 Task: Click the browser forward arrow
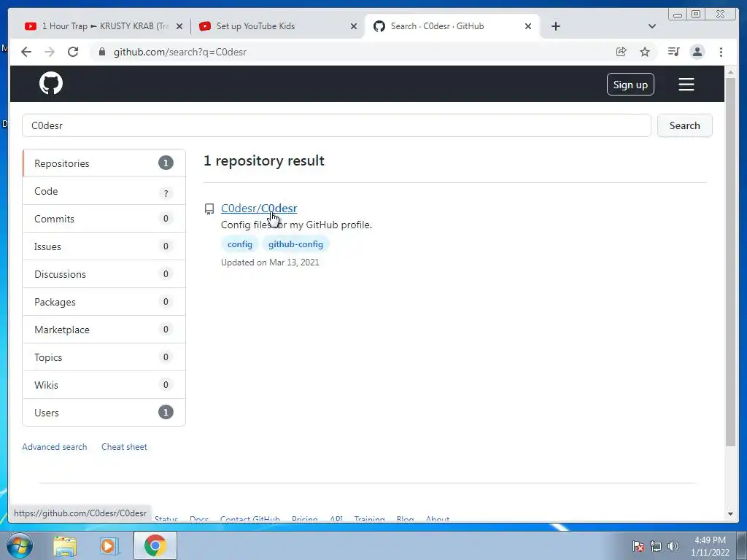pyautogui.click(x=50, y=52)
